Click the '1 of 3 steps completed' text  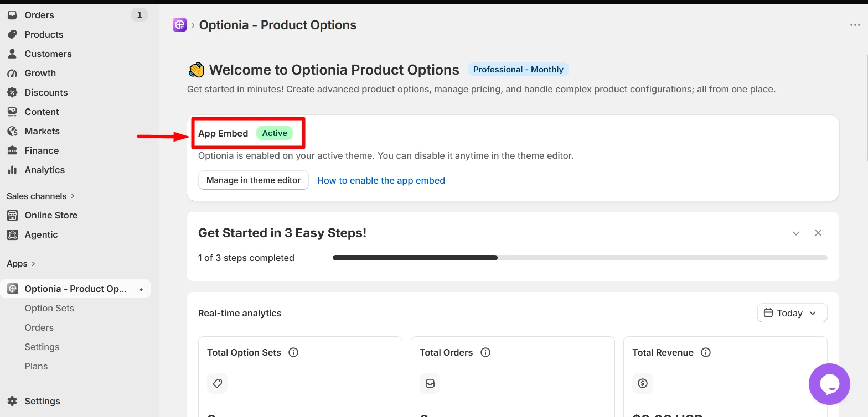click(x=246, y=258)
